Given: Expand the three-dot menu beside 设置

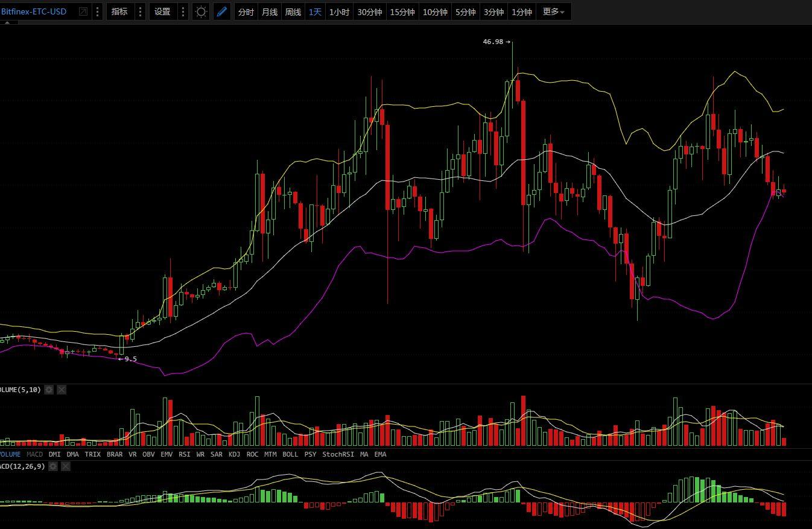Looking at the screenshot, I should (x=183, y=11).
